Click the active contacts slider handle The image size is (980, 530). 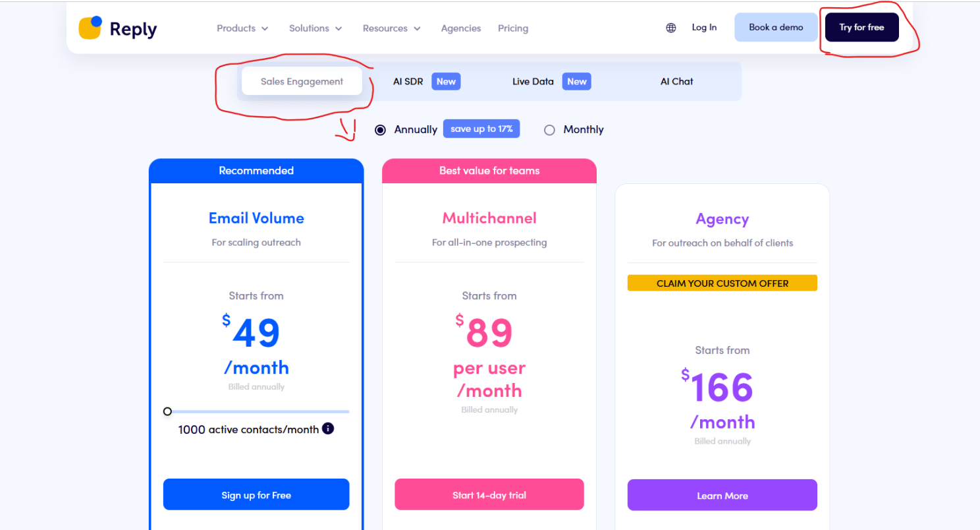click(x=167, y=411)
